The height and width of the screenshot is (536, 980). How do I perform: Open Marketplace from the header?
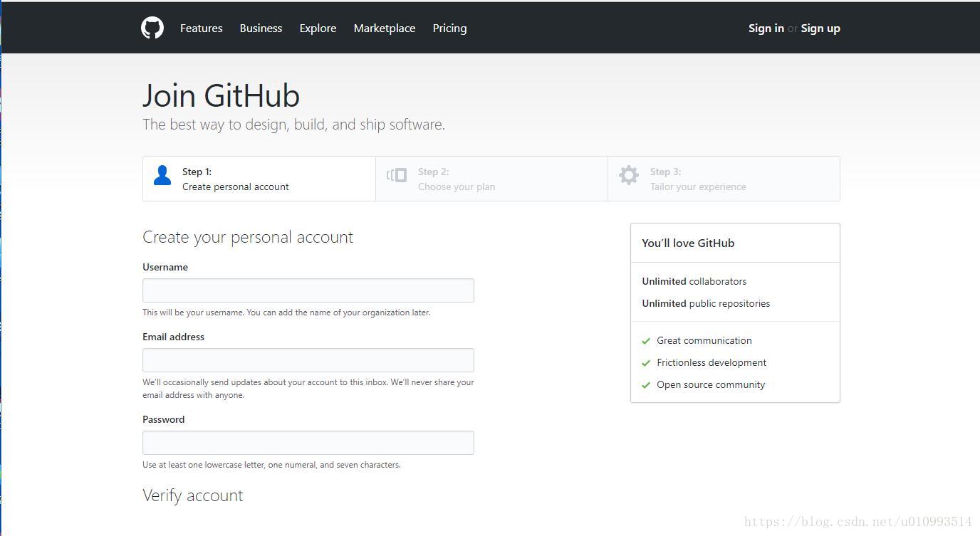pos(385,28)
